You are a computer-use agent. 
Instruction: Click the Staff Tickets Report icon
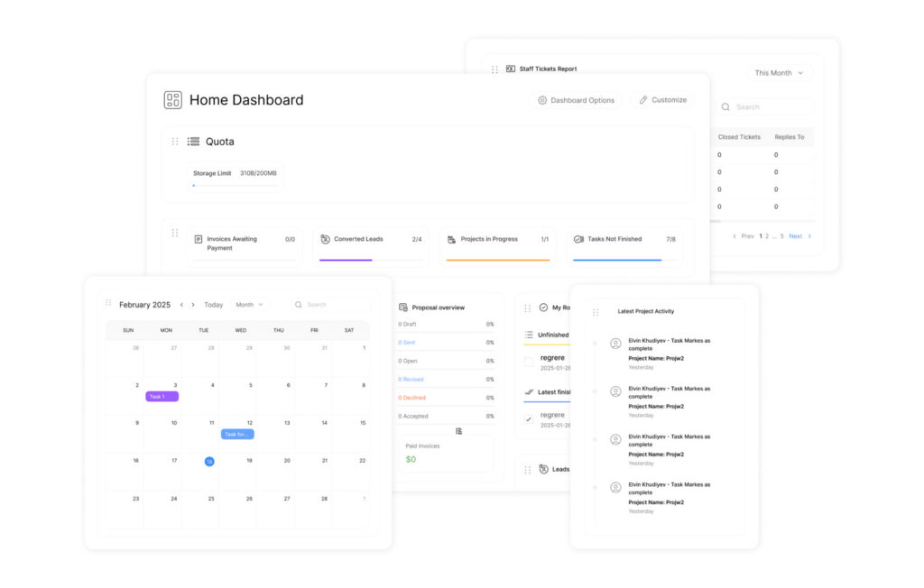pyautogui.click(x=511, y=69)
